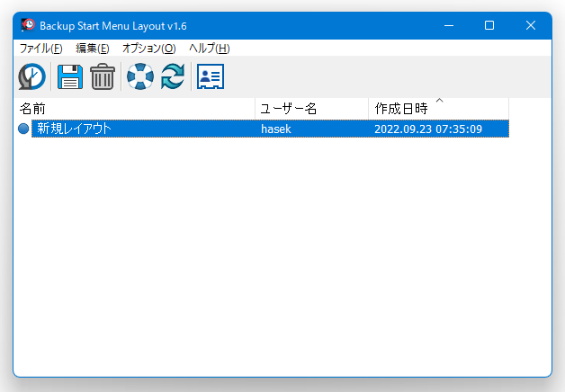Open the ヘルプ(H) menu
565x392 pixels.
[210, 49]
